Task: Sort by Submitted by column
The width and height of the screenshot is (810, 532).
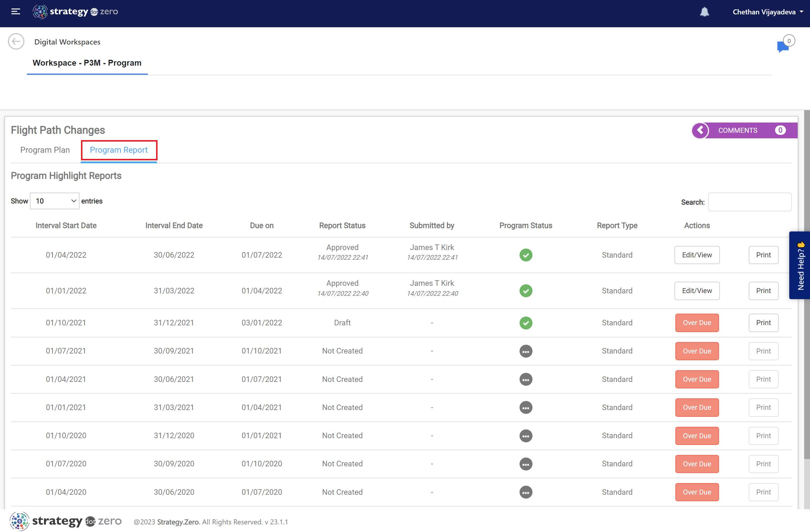Action: tap(432, 225)
